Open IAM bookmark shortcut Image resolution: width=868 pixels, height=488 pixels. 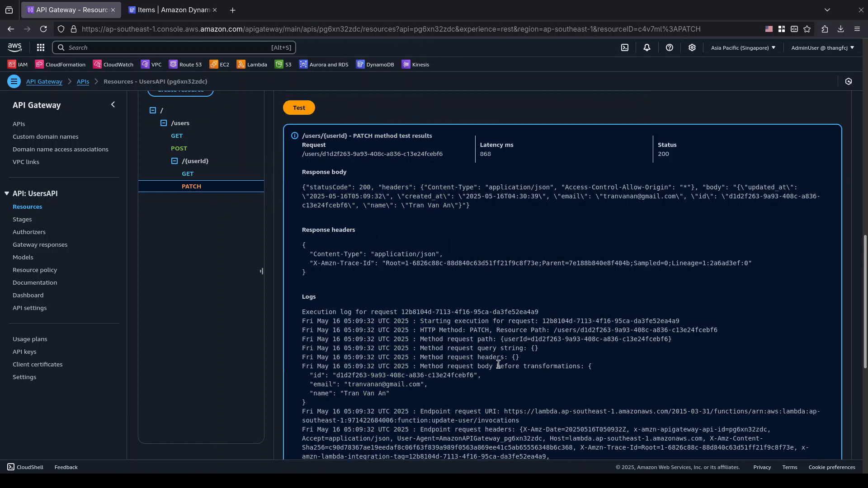[x=18, y=65]
